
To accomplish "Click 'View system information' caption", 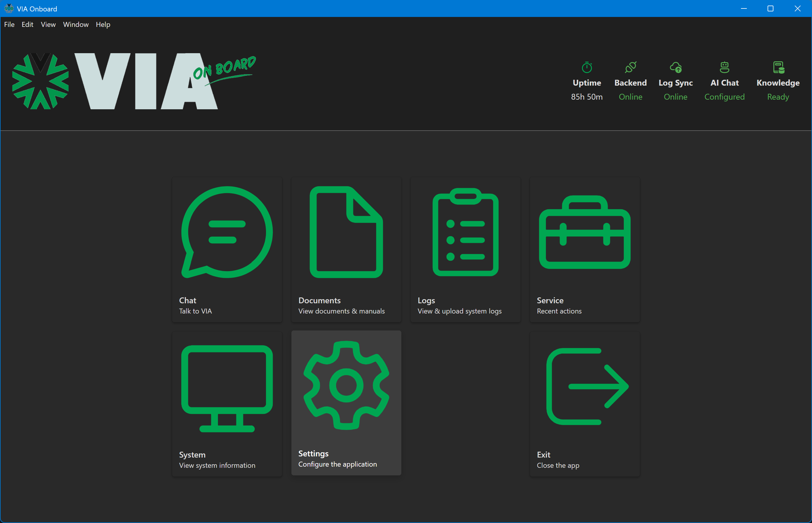I will click(217, 465).
